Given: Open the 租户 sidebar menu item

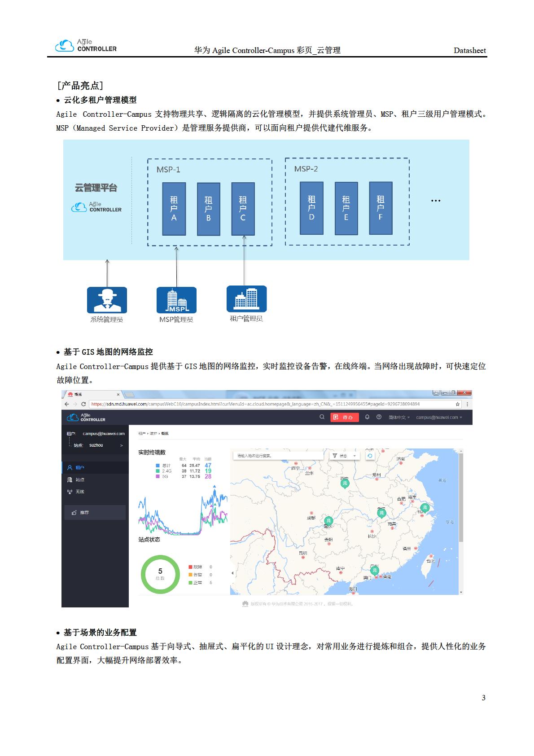Looking at the screenshot, I should [95, 467].
